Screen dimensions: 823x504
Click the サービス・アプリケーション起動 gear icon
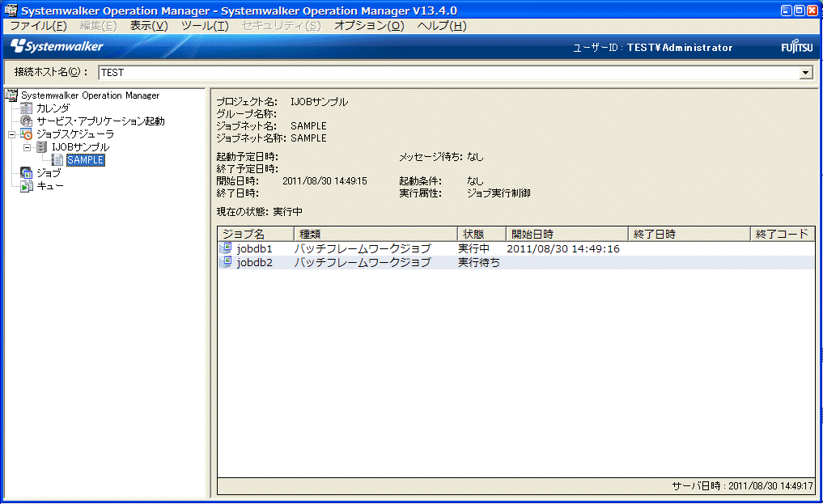[x=26, y=121]
